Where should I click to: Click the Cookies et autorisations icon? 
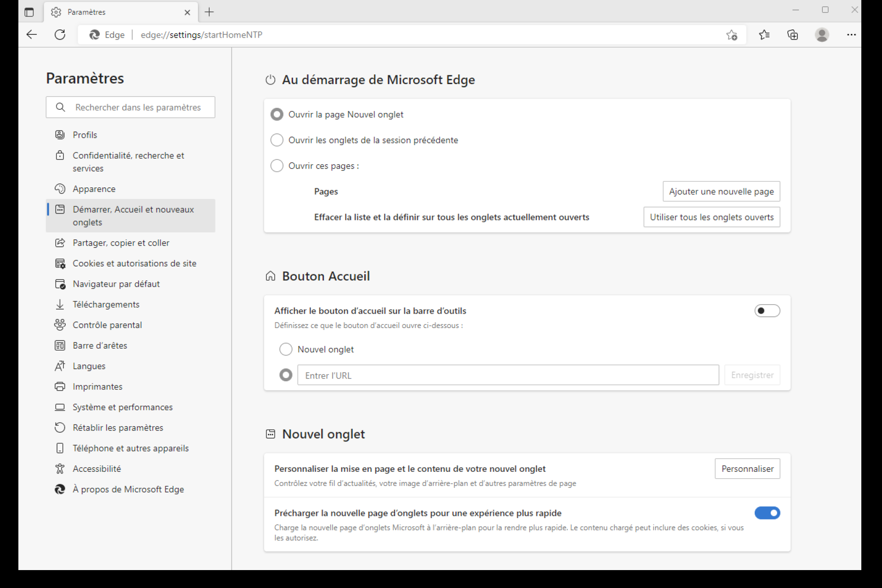click(x=60, y=263)
